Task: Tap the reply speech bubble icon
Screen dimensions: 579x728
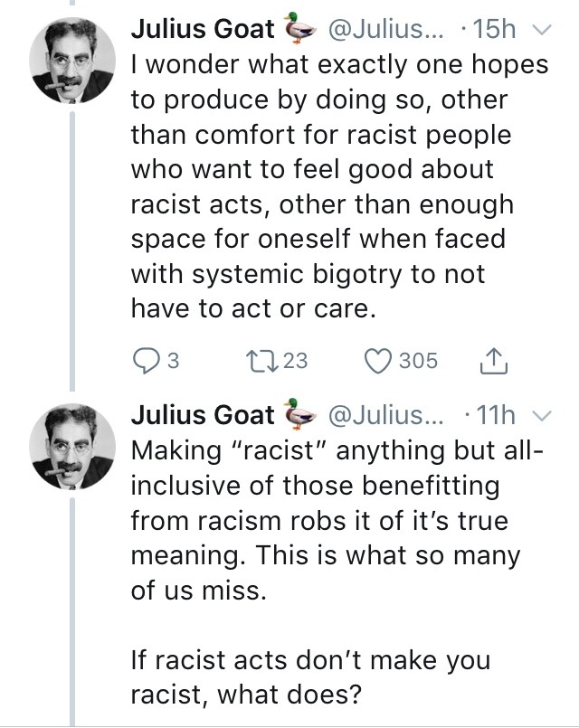Action: tap(146, 362)
